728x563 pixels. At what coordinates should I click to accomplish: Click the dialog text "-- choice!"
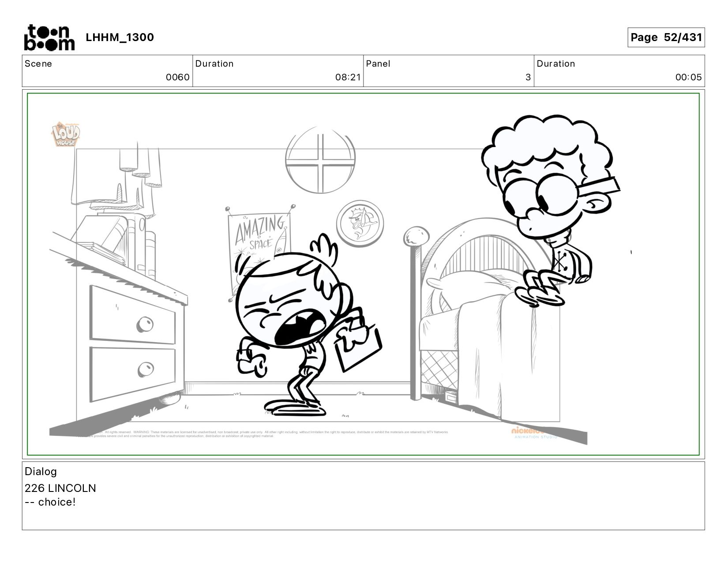[50, 502]
